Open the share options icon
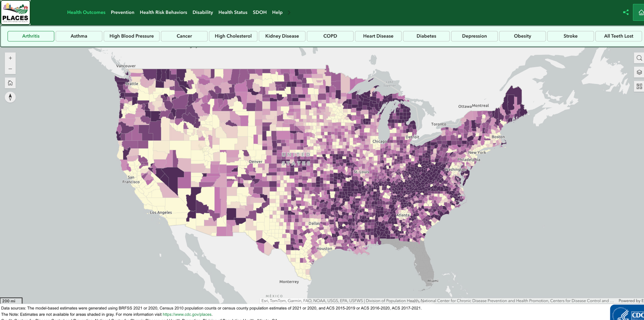 point(626,12)
